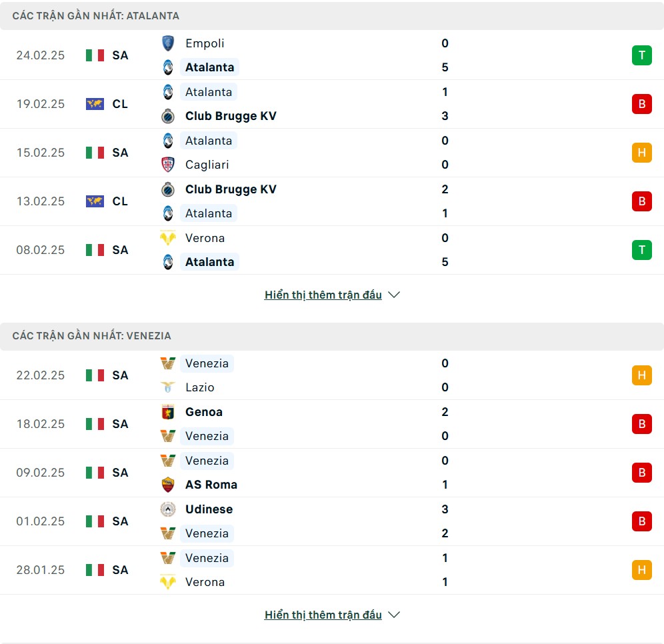Screen dimensions: 664x644
Task: Click the Empoli club crest icon
Action: click(x=168, y=43)
